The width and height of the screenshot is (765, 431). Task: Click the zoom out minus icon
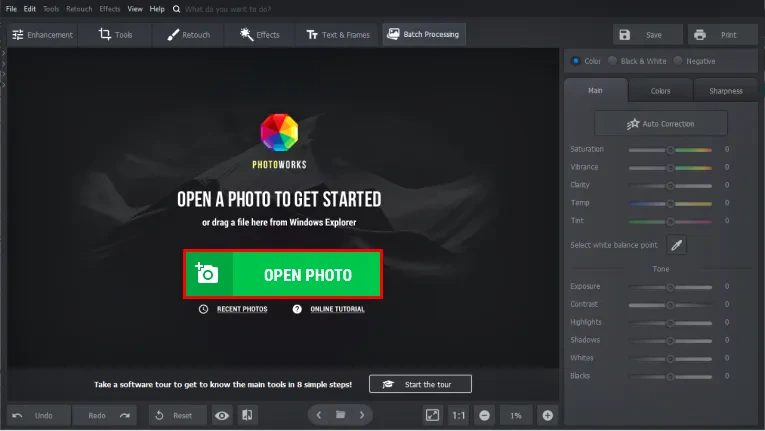point(484,415)
